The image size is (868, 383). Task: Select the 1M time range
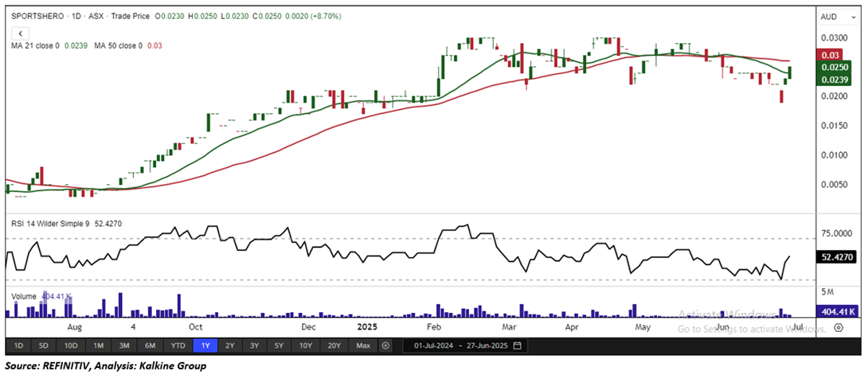click(99, 346)
